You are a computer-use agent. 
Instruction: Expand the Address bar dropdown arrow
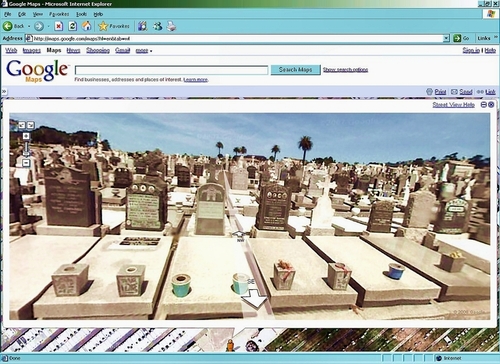(x=446, y=38)
